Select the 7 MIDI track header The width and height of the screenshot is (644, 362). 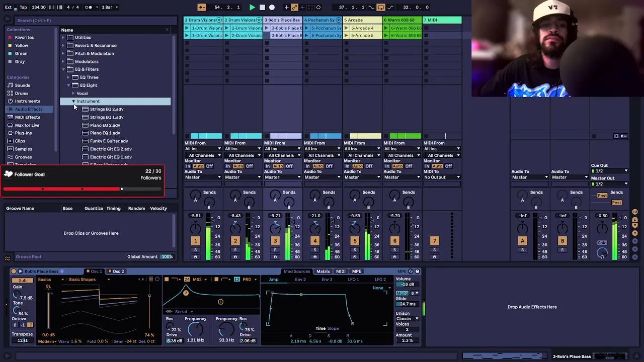442,20
